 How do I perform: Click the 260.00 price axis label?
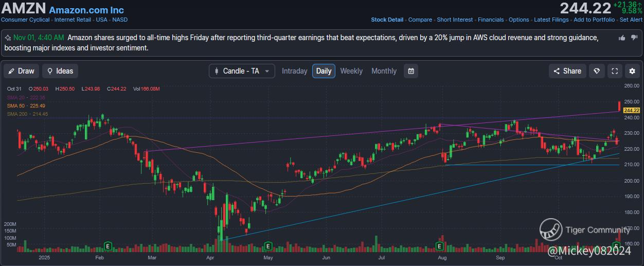tap(632, 86)
